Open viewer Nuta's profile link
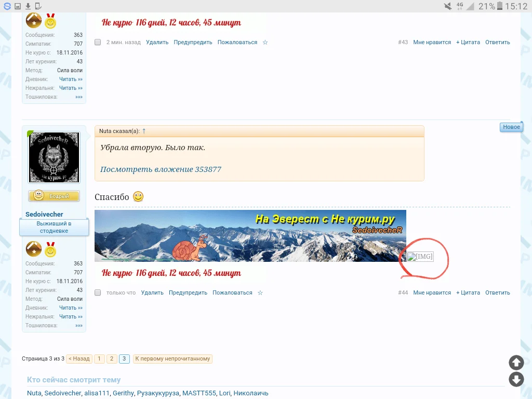The image size is (532, 399). click(x=34, y=393)
